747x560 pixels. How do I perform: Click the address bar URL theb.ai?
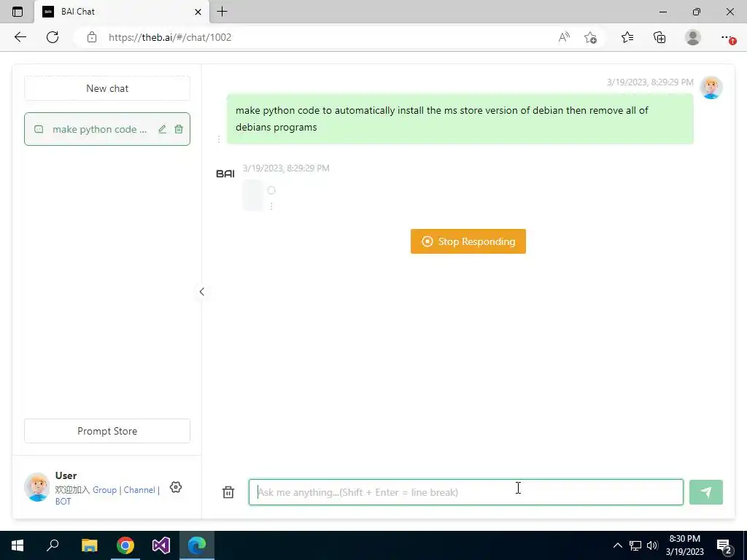pyautogui.click(x=170, y=37)
